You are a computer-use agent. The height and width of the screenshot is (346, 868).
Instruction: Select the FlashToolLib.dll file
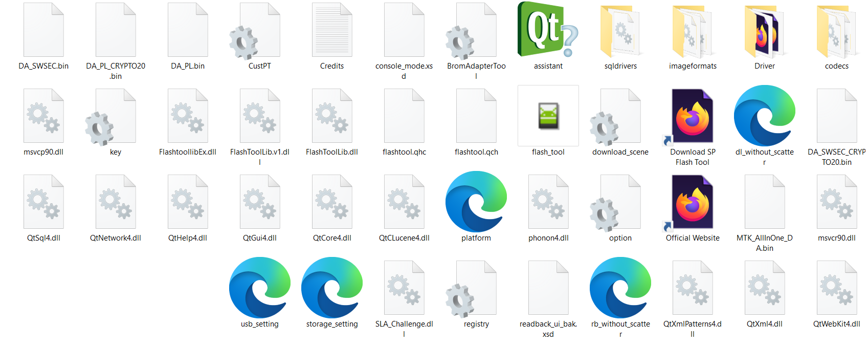[332, 116]
